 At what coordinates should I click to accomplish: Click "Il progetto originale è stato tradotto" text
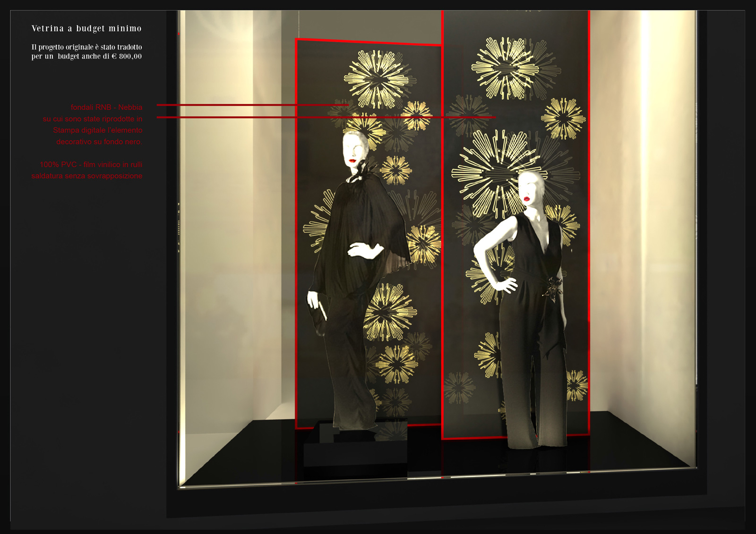[86, 47]
